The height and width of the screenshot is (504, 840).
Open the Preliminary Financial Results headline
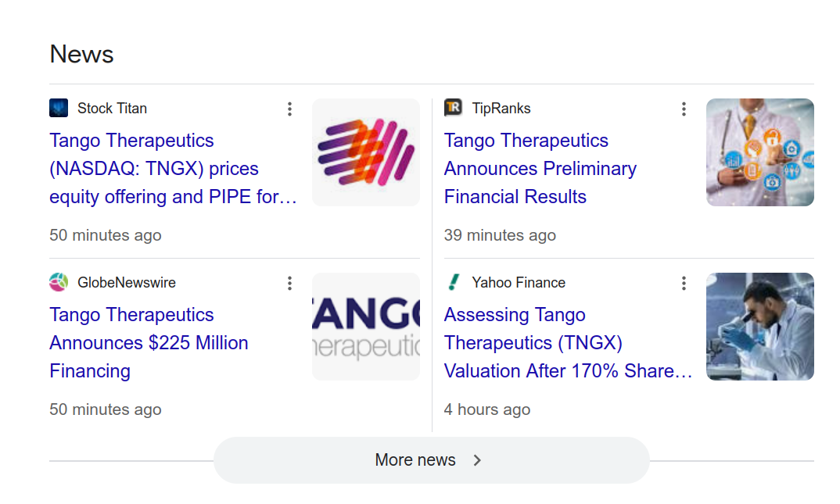(x=540, y=169)
